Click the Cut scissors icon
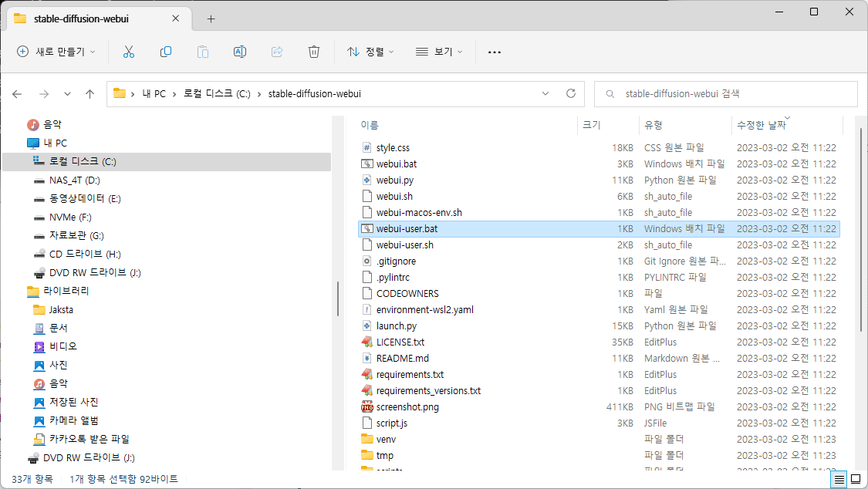 [x=128, y=52]
